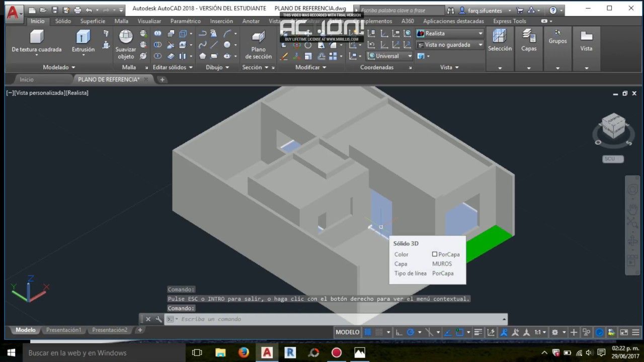The image size is (644, 362).
Task: Open the Grupos panel icon
Action: (557, 33)
